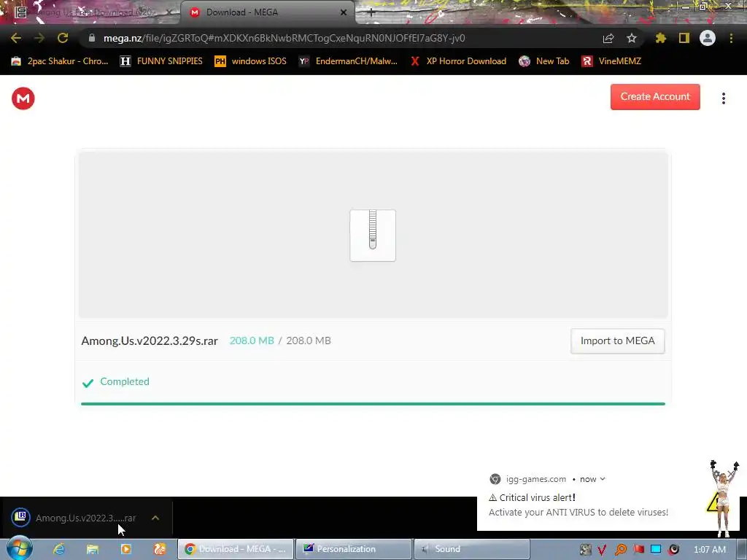Click the orange magnifier tray icon

pyautogui.click(x=620, y=550)
